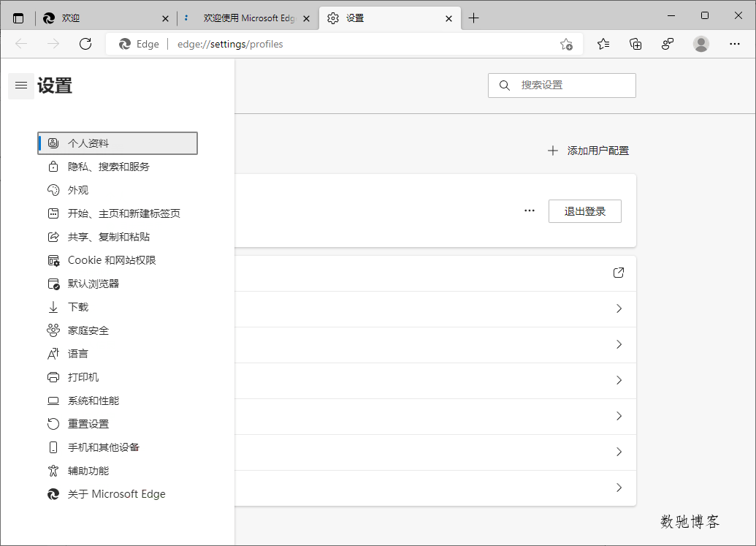This screenshot has width=756, height=546.
Task: Click the lock icon beside 隐私、搜索和服务
Action: (x=53, y=167)
